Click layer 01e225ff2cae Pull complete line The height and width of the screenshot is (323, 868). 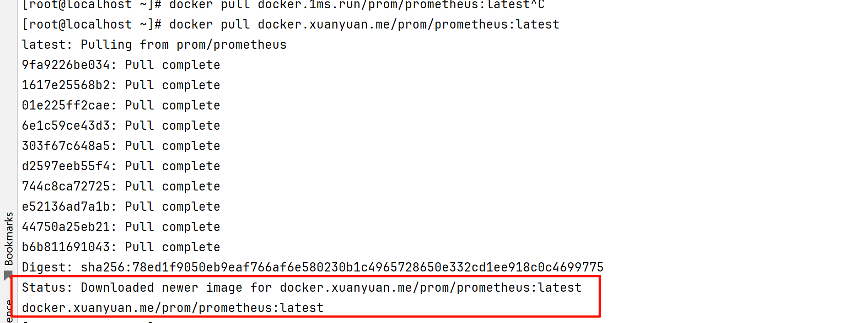pyautogui.click(x=121, y=105)
